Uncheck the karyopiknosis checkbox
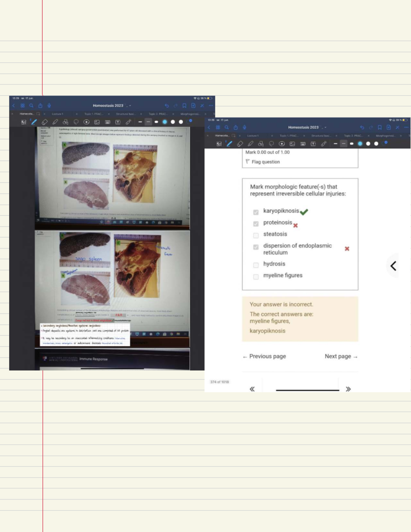Screen dimensions: 411x532 click(256, 212)
